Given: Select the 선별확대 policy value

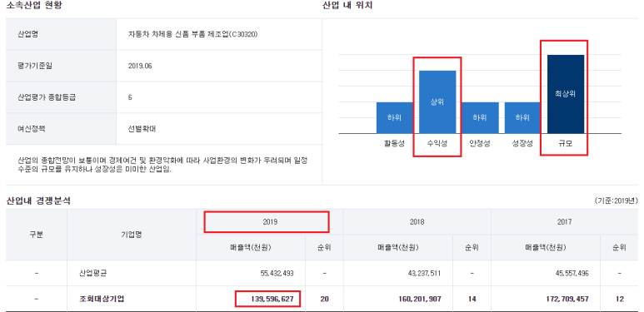Looking at the screenshot, I should tap(142, 129).
